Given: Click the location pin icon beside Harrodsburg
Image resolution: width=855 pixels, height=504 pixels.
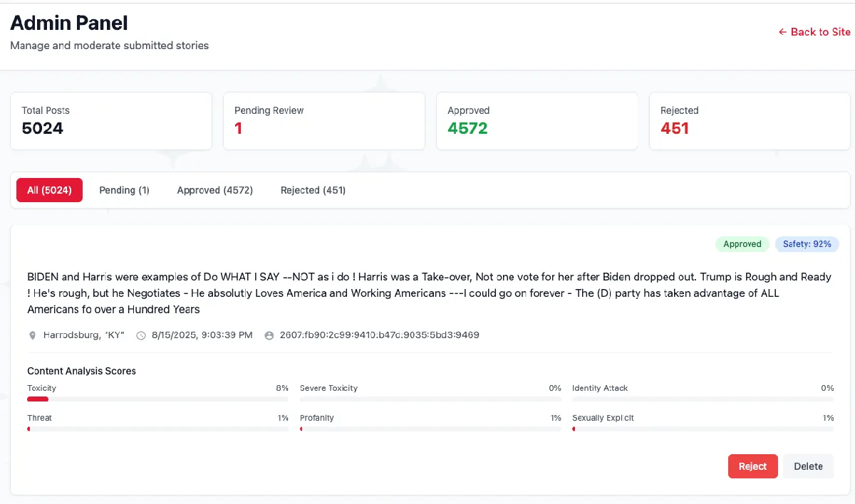Looking at the screenshot, I should point(32,335).
